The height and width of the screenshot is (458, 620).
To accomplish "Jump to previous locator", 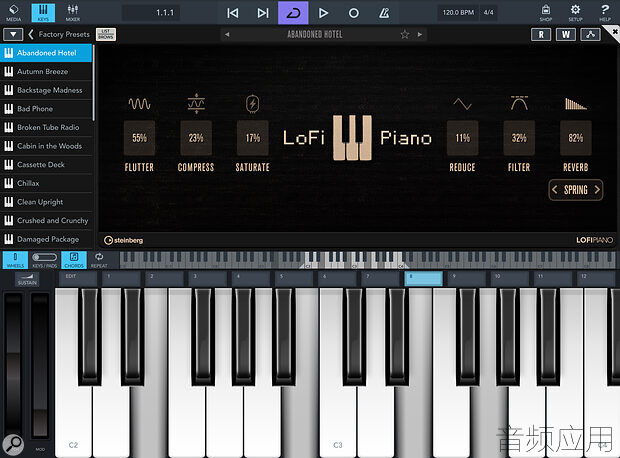I will tap(232, 13).
